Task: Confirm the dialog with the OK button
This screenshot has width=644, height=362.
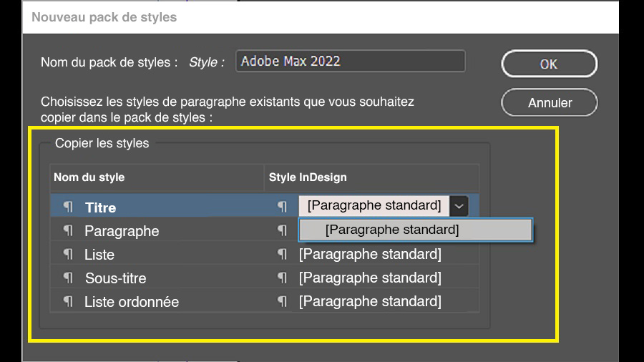Action: pos(549,64)
